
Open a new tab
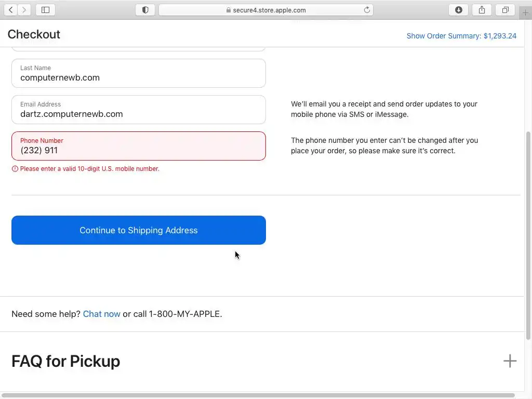(525, 12)
